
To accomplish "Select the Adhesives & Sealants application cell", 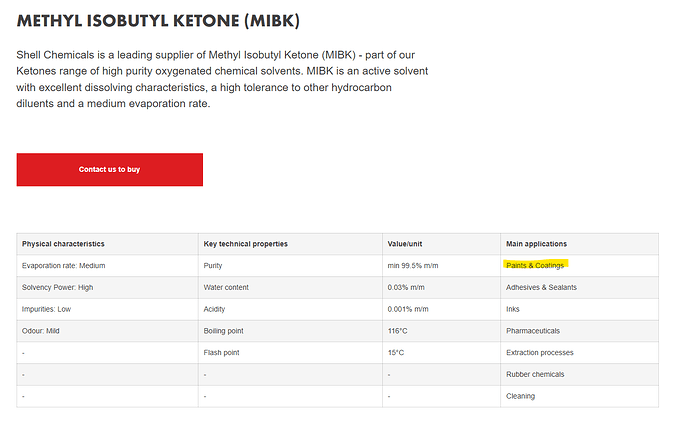I will click(541, 288).
